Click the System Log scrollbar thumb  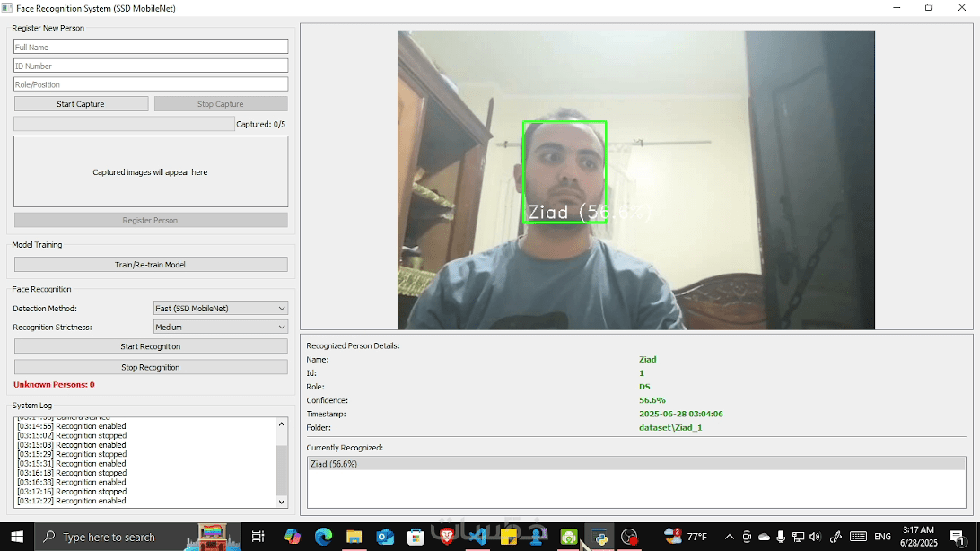pyautogui.click(x=281, y=470)
